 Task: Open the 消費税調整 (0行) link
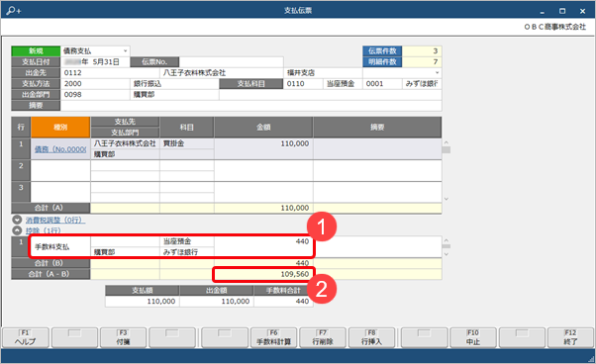pyautogui.click(x=55, y=220)
